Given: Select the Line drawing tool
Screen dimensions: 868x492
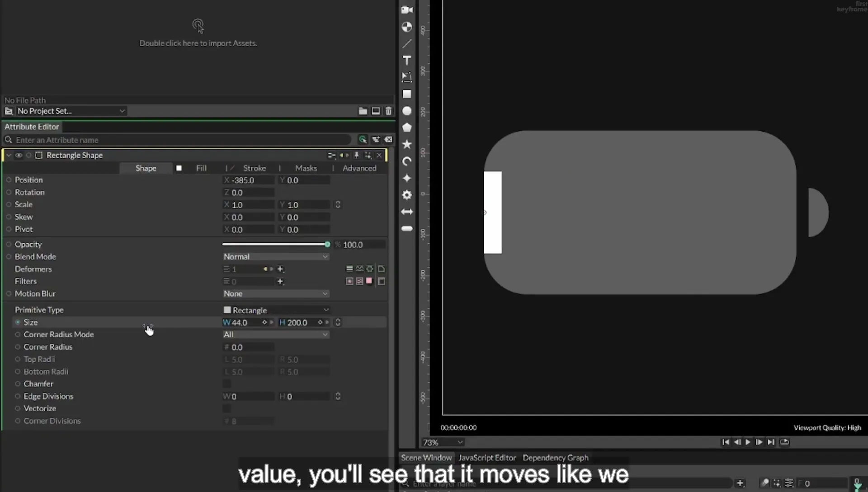Looking at the screenshot, I should (407, 44).
